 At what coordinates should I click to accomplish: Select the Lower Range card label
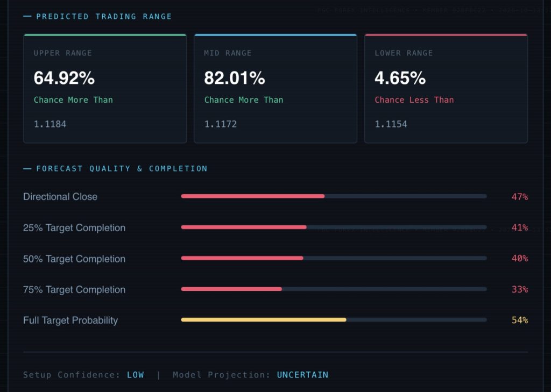(404, 53)
